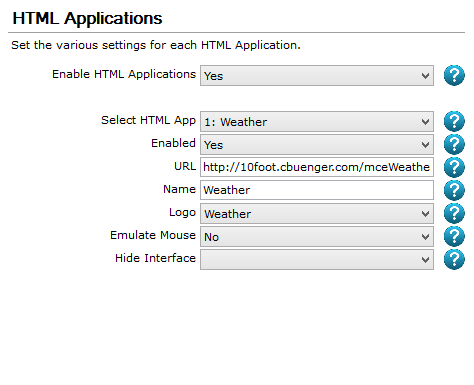Show help for the Enabled setting

(x=454, y=144)
